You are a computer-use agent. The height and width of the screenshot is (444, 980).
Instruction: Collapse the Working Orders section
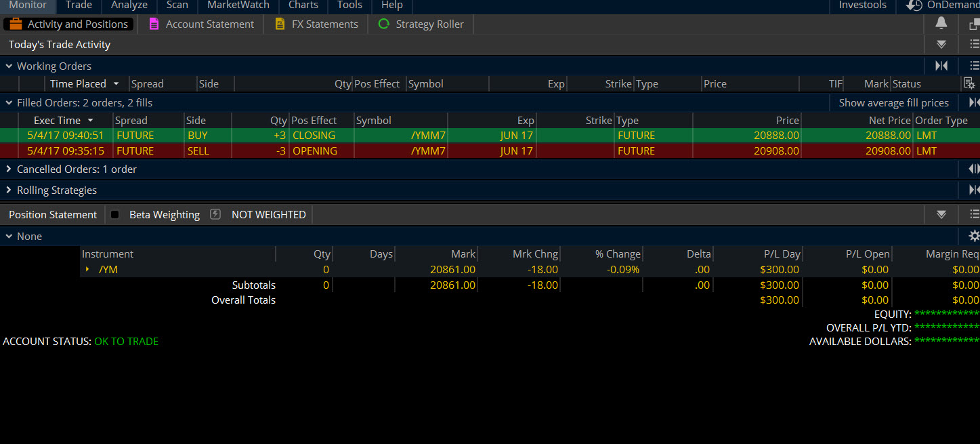click(9, 66)
